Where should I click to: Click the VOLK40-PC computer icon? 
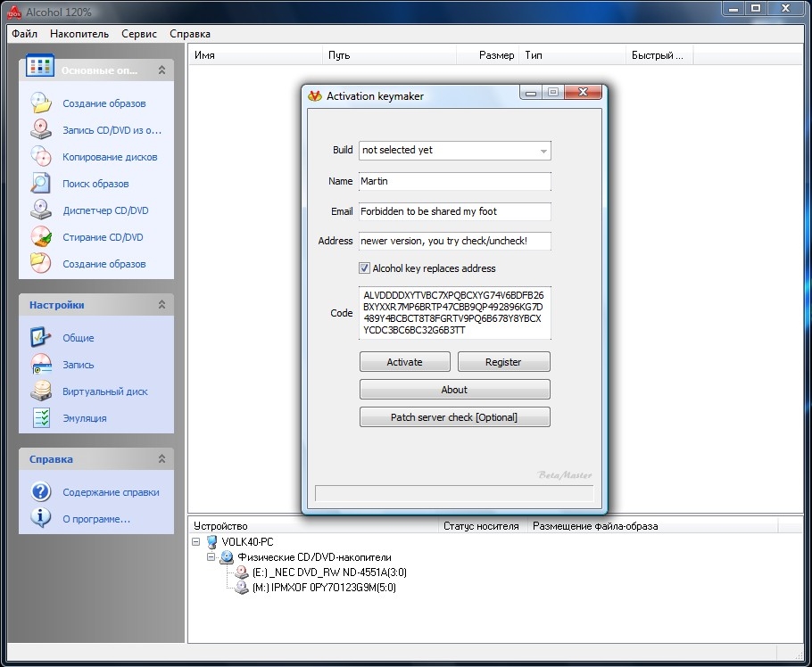click(211, 542)
